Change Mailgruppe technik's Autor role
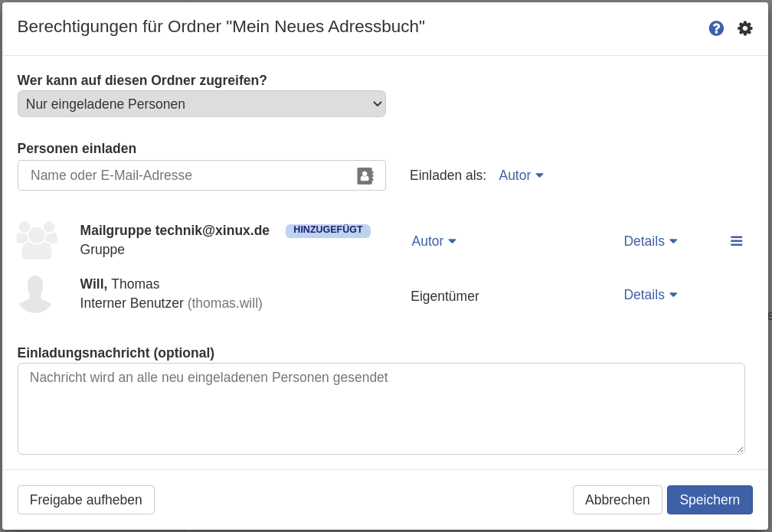772x532 pixels. [x=433, y=241]
